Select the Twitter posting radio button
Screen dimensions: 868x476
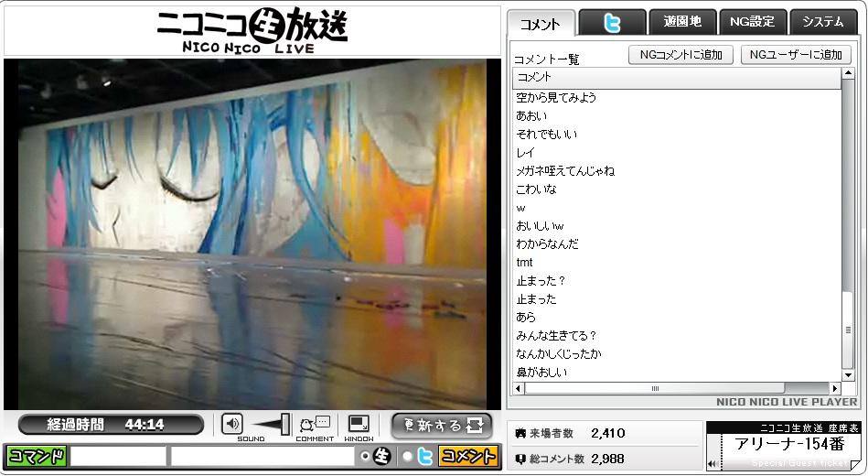click(x=407, y=457)
